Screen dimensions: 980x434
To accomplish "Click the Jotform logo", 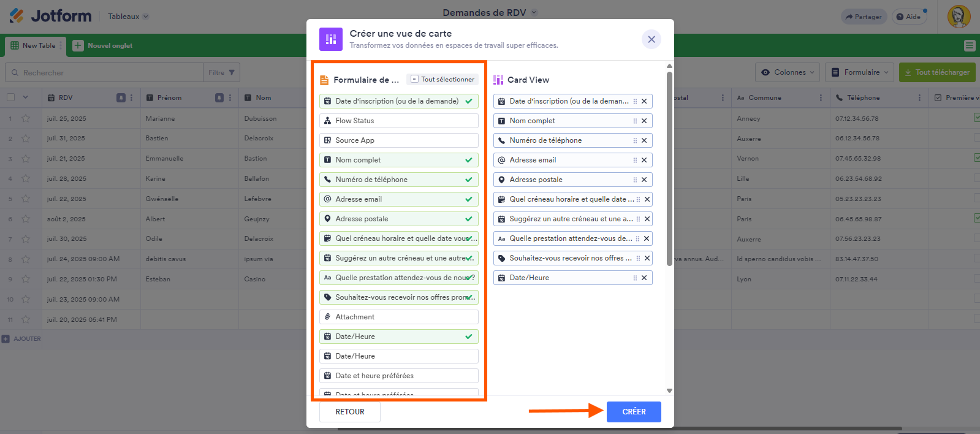I will 50,16.
